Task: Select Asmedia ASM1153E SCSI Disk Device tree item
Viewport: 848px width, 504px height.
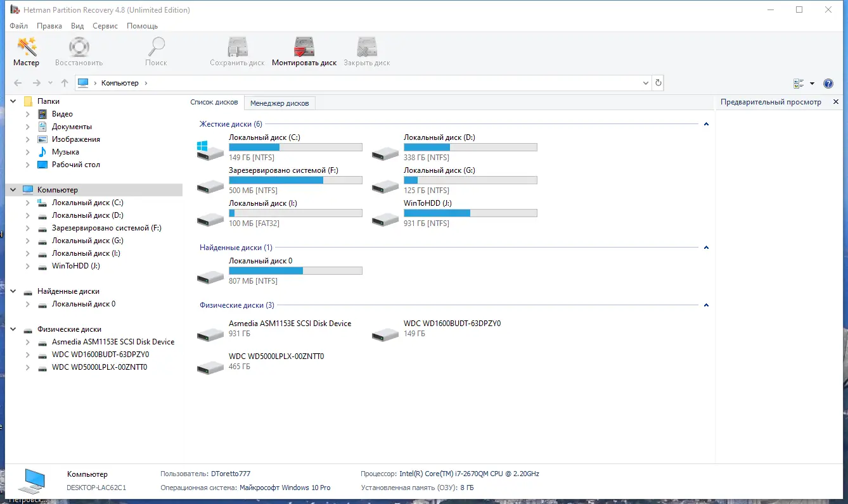Action: click(113, 342)
